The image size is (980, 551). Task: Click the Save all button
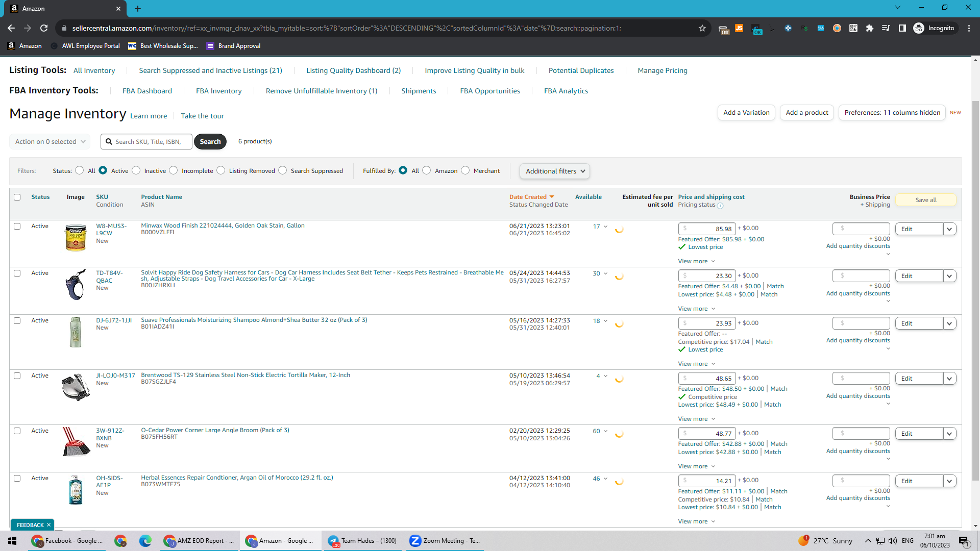point(926,200)
